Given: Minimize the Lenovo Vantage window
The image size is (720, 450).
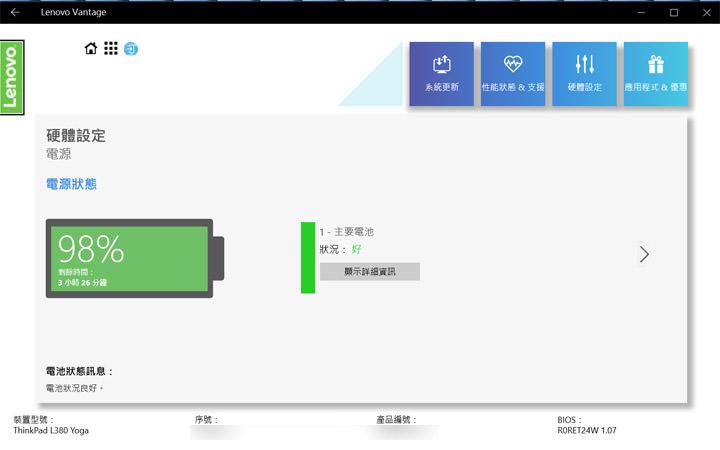Looking at the screenshot, I should point(640,12).
